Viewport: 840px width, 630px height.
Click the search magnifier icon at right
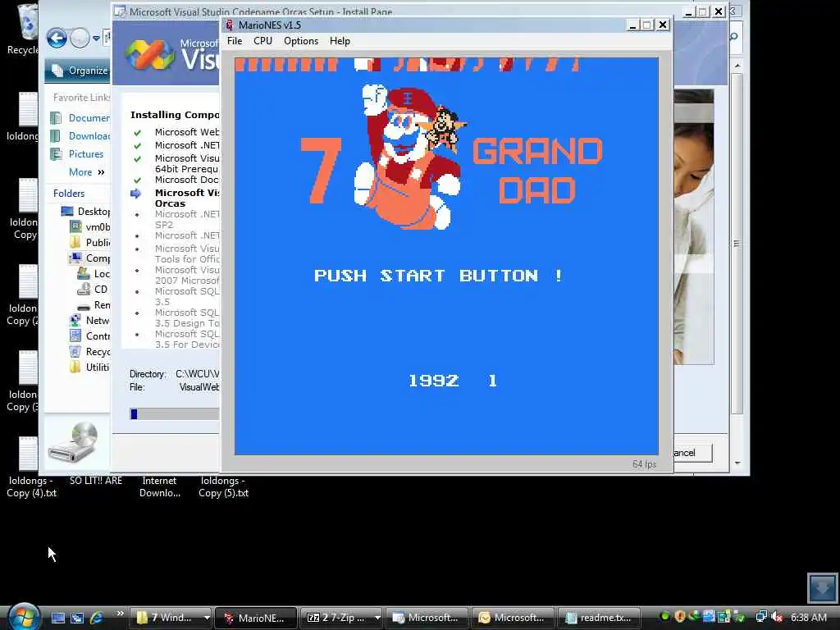click(x=733, y=36)
